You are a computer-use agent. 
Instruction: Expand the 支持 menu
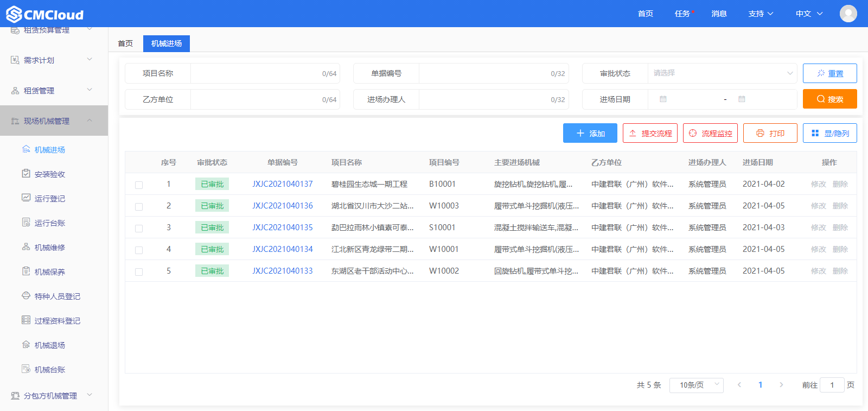pos(761,14)
